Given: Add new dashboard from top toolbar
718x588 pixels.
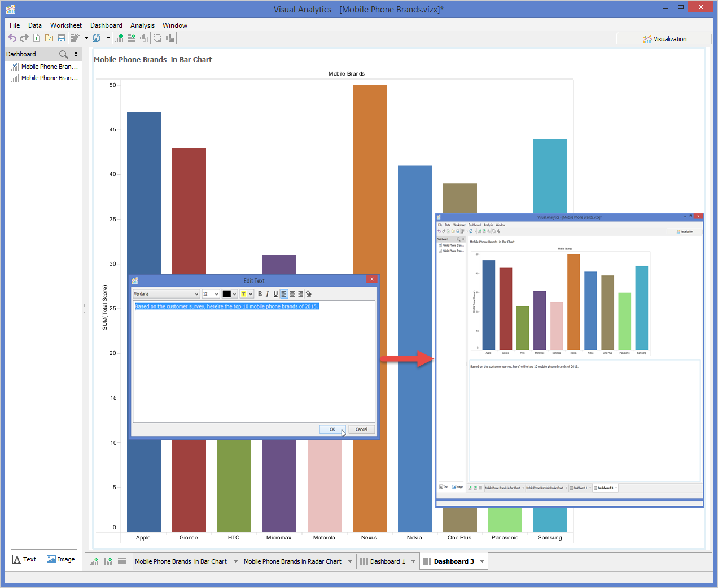Looking at the screenshot, I should pos(132,38).
